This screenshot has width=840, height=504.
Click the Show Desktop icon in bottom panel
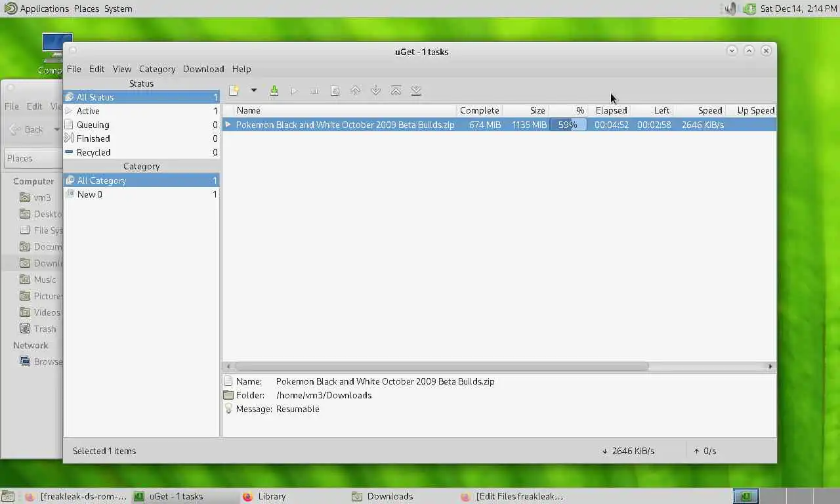[x=8, y=497]
